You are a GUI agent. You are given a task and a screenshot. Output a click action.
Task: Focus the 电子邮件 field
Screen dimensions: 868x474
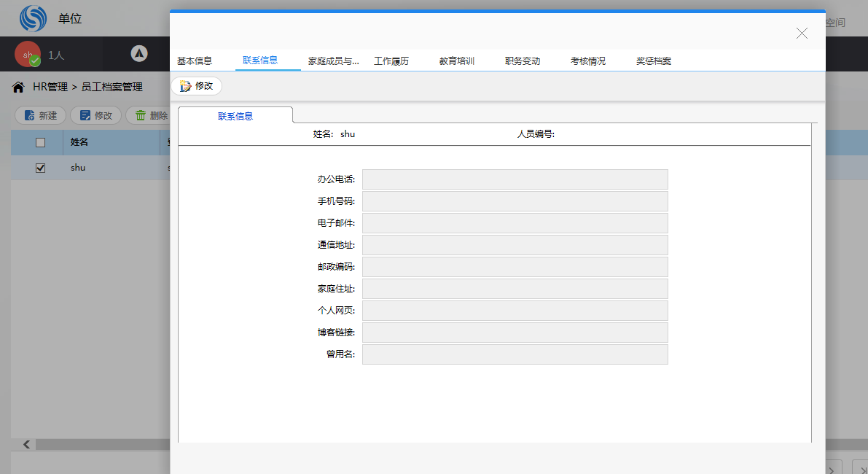tap(515, 223)
